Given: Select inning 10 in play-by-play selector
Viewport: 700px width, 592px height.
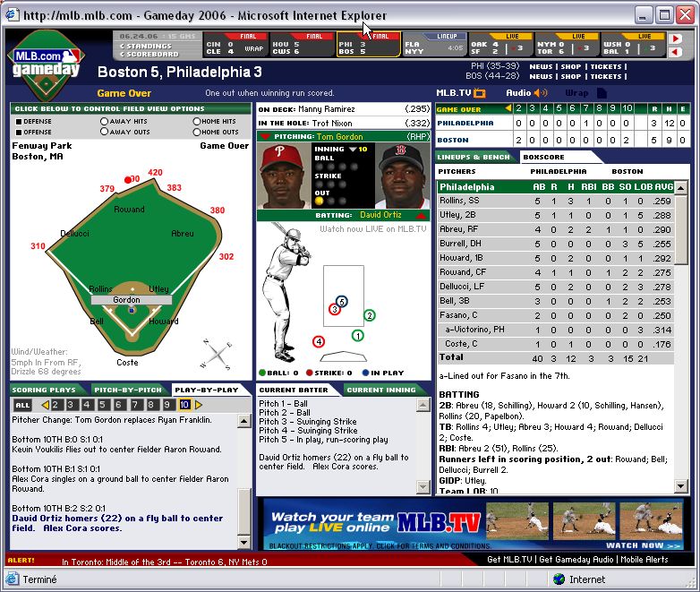Looking at the screenshot, I should click(x=184, y=405).
